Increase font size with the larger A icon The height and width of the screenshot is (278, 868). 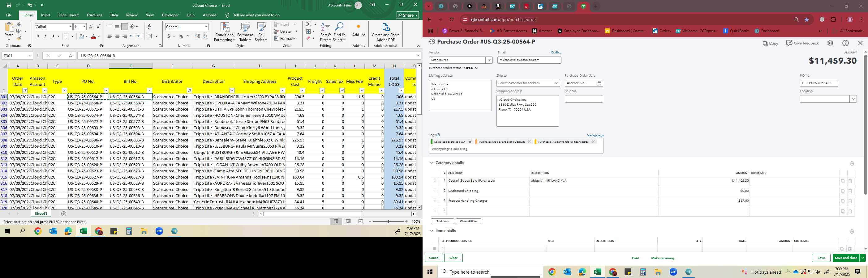click(x=91, y=27)
